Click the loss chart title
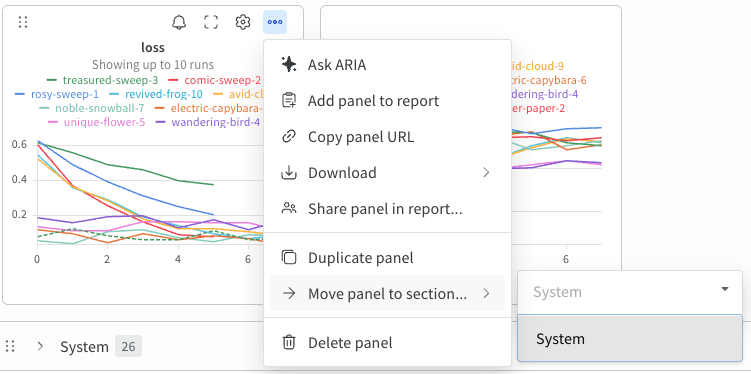 click(153, 47)
